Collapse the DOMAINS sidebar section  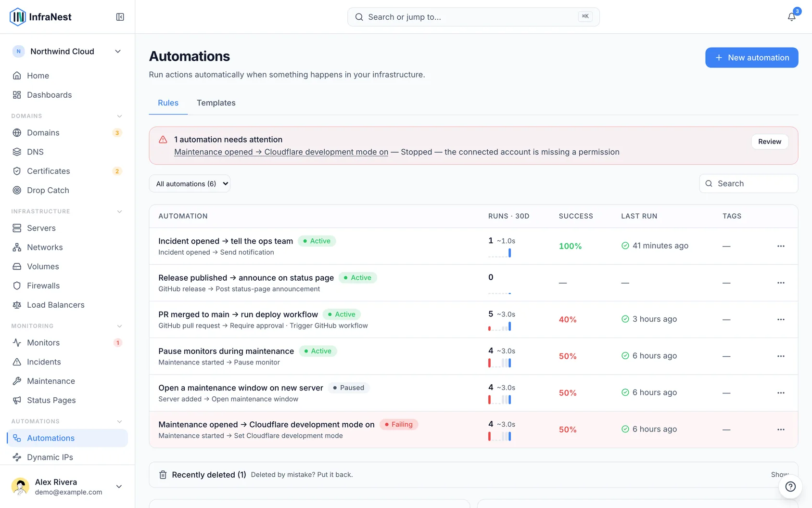[x=119, y=116]
